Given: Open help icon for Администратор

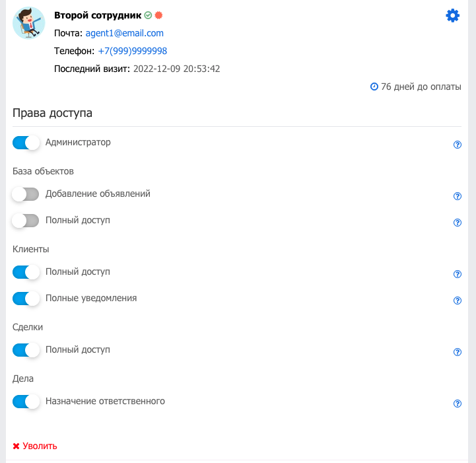Looking at the screenshot, I should coord(457,145).
